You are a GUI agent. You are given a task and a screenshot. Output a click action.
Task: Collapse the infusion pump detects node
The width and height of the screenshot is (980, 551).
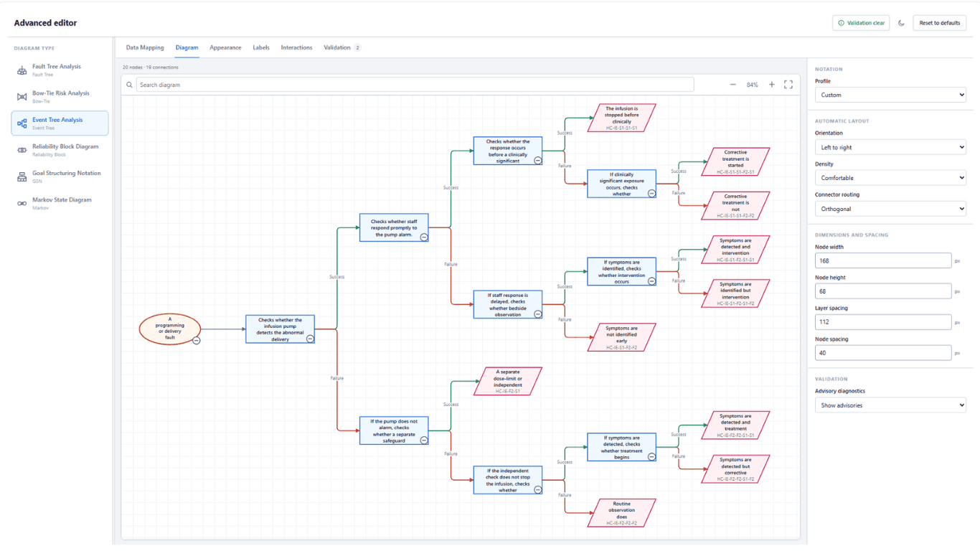(x=310, y=339)
